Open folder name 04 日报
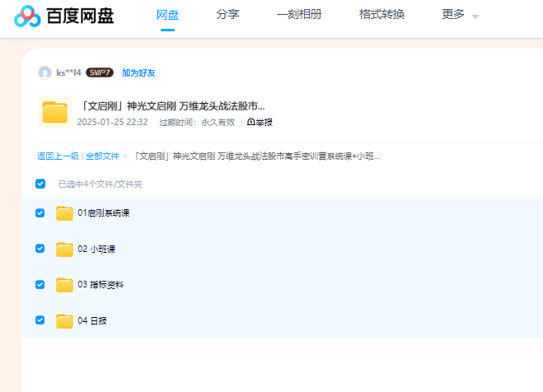 92,320
